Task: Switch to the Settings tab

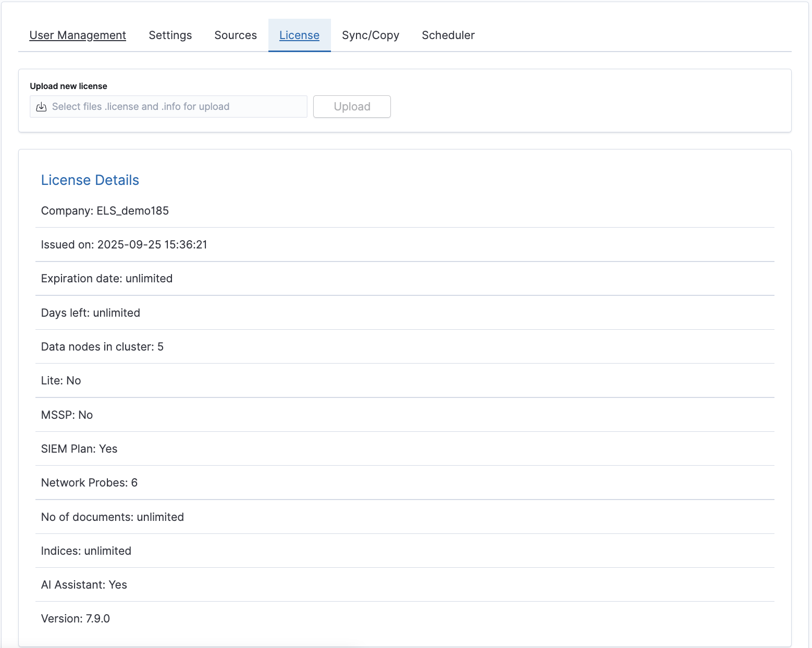Action: coord(170,35)
